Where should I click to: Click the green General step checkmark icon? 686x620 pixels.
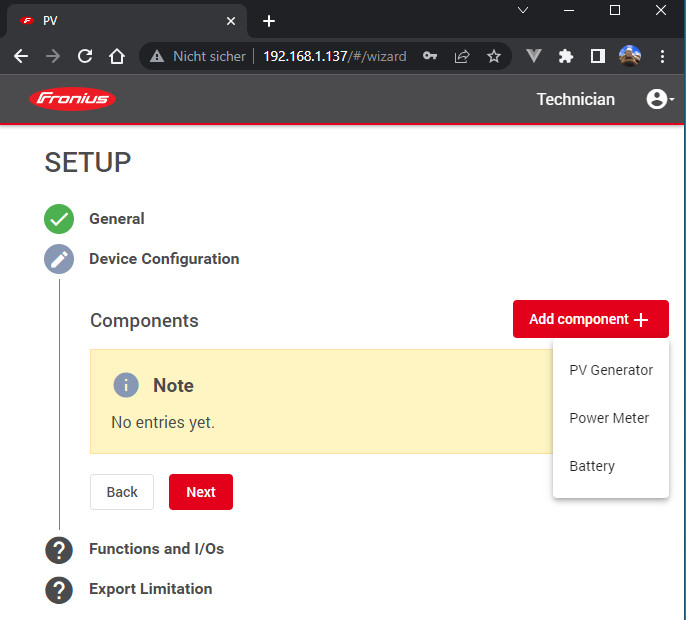[x=59, y=219]
